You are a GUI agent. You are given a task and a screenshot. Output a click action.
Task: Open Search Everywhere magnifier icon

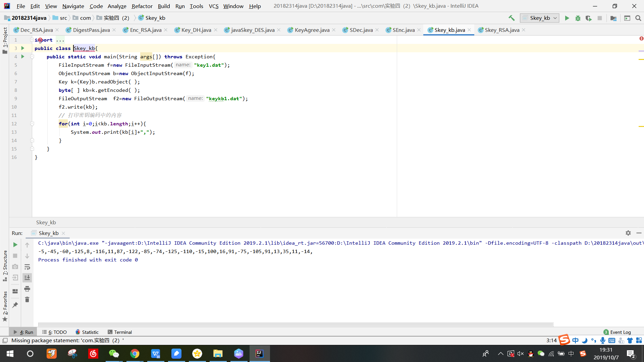pyautogui.click(x=638, y=18)
